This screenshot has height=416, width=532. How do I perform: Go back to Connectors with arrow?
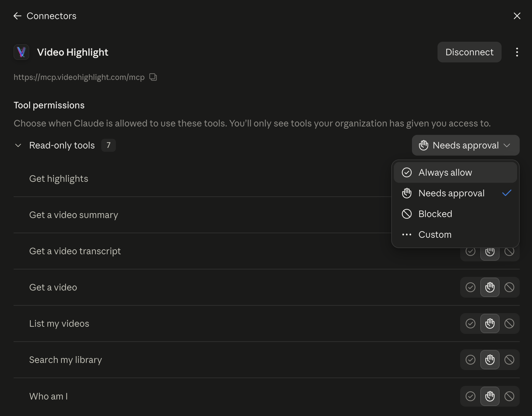click(17, 16)
